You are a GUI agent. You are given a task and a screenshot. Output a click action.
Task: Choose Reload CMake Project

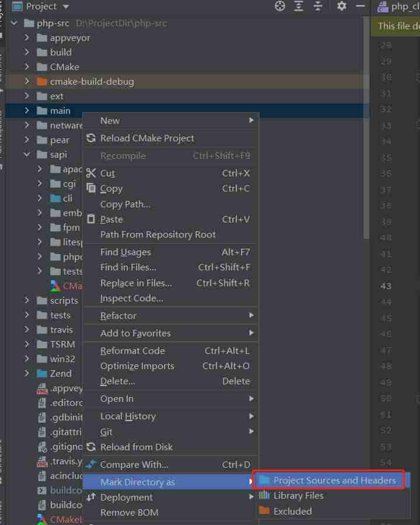pos(170,138)
